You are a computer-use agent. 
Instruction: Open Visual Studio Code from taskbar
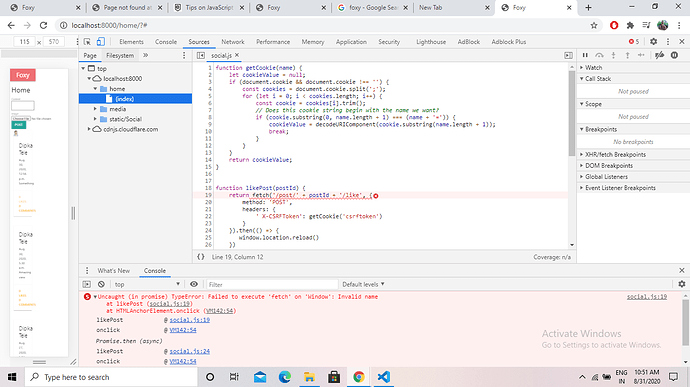click(384, 377)
